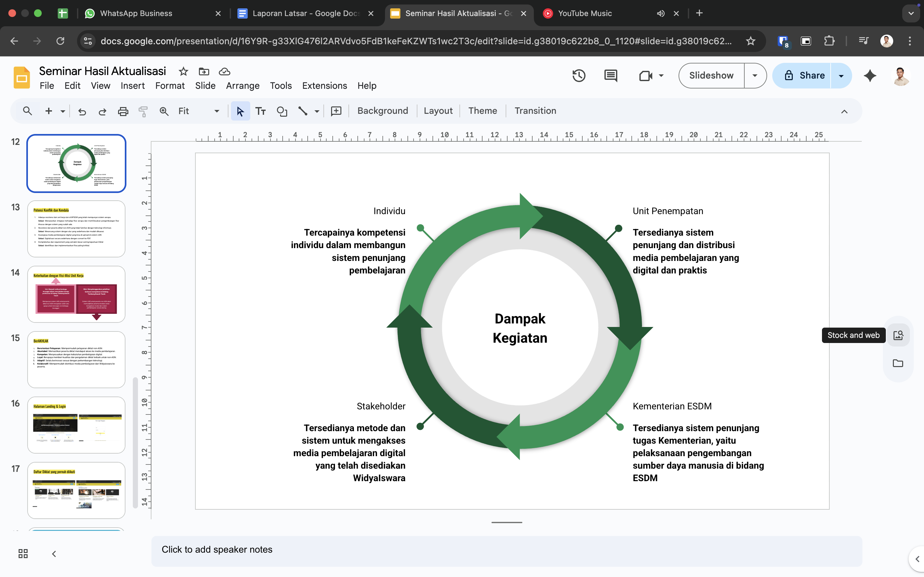
Task: Click the Background button
Action: 382,111
